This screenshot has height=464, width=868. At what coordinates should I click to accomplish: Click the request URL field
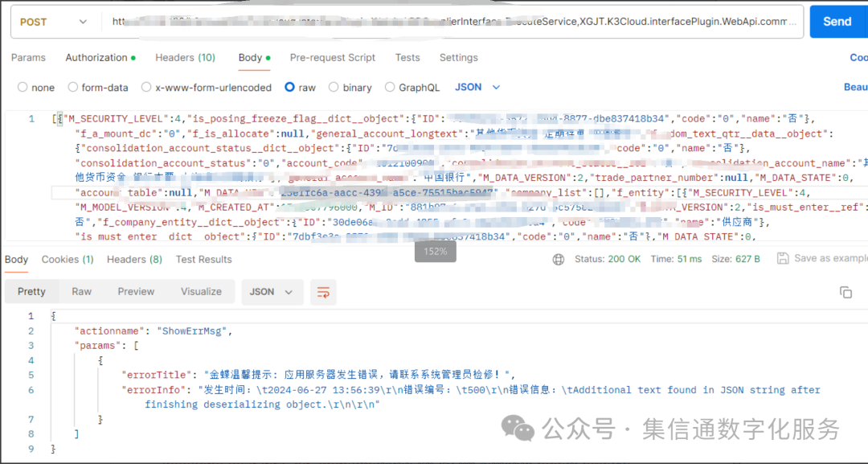click(452, 22)
